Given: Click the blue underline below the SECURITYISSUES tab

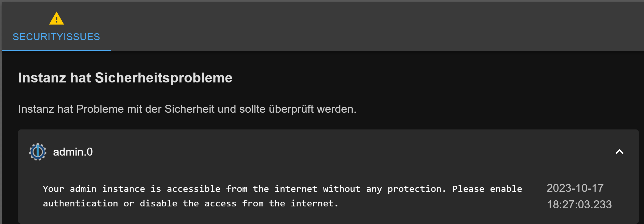Looking at the screenshot, I should pyautogui.click(x=56, y=50).
